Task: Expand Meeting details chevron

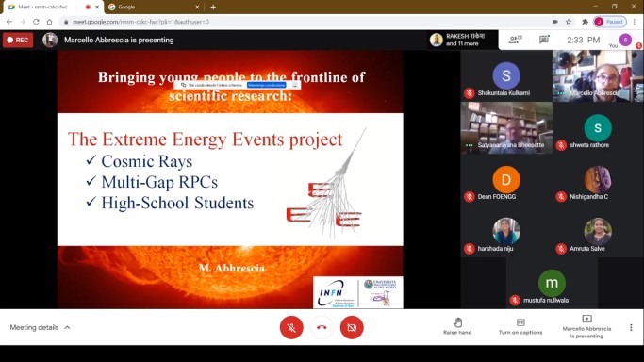Action: click(67, 327)
